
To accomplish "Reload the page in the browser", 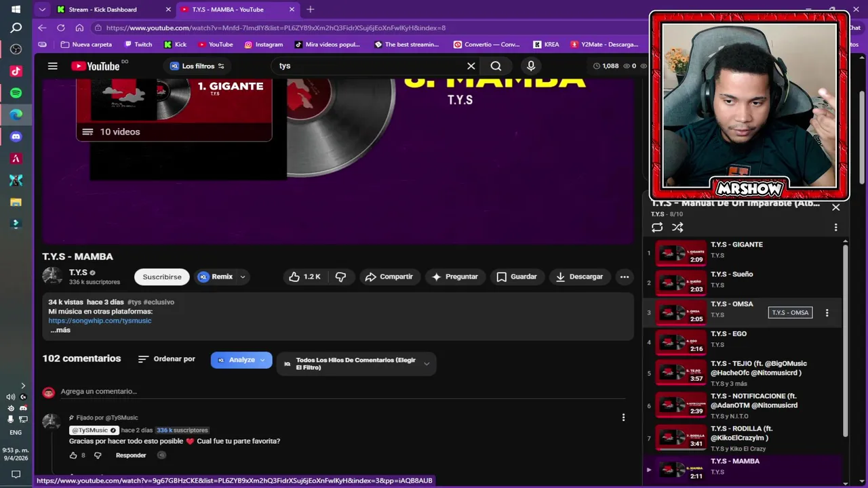I will click(61, 28).
